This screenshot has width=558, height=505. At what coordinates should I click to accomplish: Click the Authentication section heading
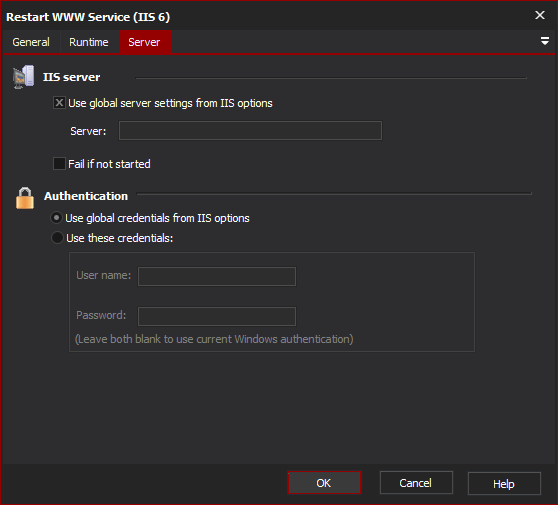pos(86,196)
